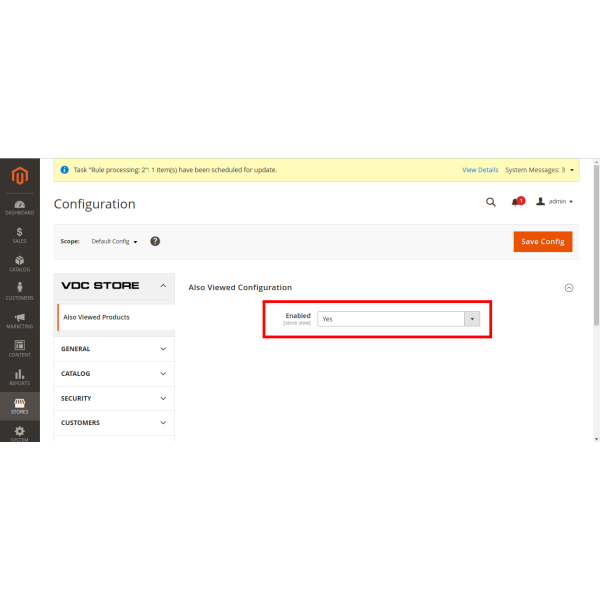Select the Also Viewed Products tab
The image size is (600, 600).
pyautogui.click(x=96, y=317)
